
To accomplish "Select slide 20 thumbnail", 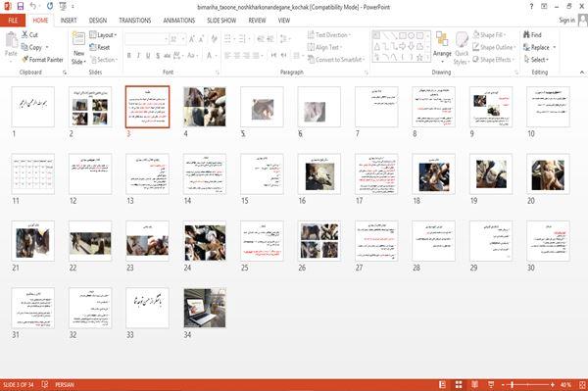I will coord(548,174).
